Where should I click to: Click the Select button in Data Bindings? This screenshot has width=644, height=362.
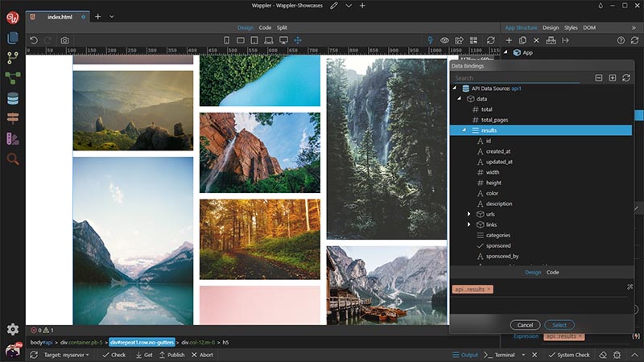point(559,325)
